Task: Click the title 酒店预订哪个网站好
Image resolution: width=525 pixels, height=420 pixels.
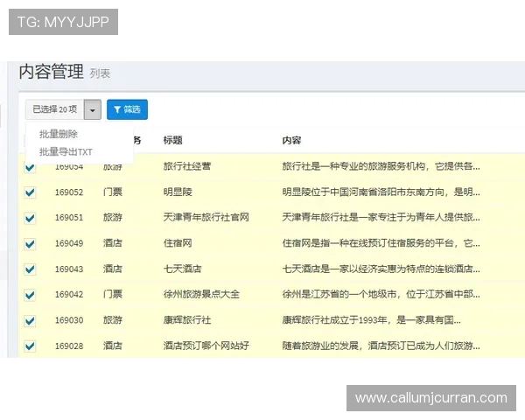Action: (x=206, y=346)
